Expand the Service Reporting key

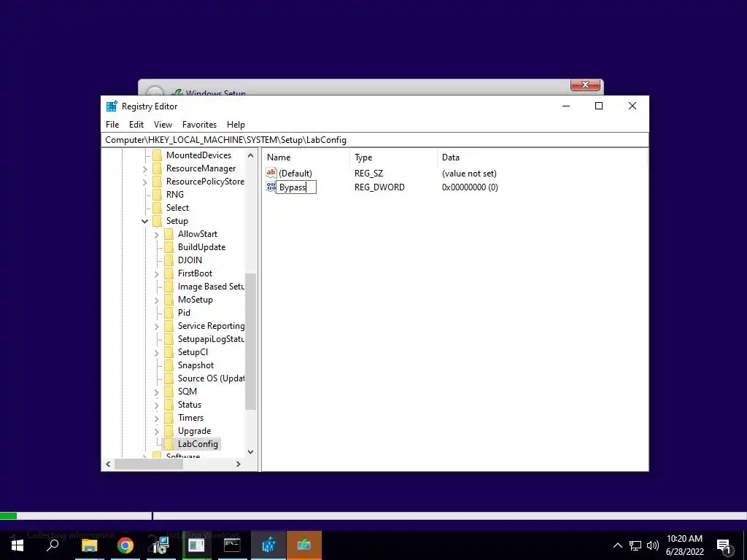[157, 326]
